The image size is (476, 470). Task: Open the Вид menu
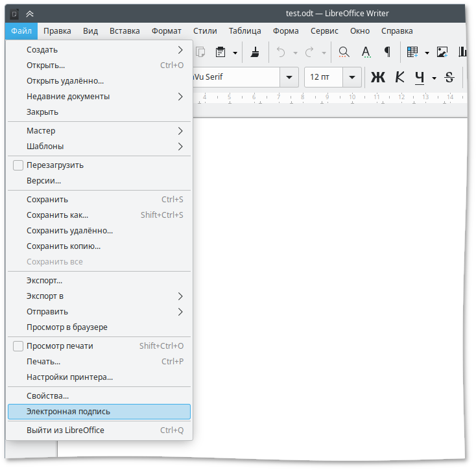[90, 31]
